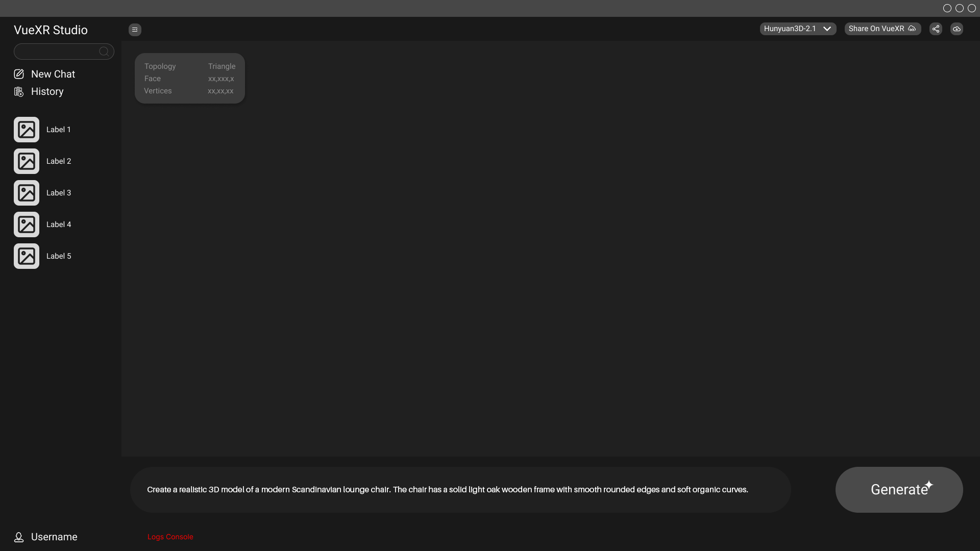Open the History panel
The height and width of the screenshot is (551, 980).
coord(18,92)
